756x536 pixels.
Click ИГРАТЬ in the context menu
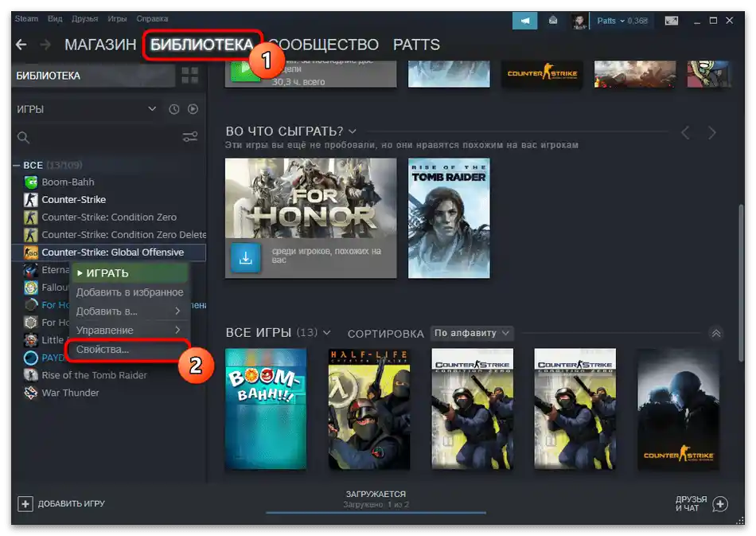tap(131, 273)
